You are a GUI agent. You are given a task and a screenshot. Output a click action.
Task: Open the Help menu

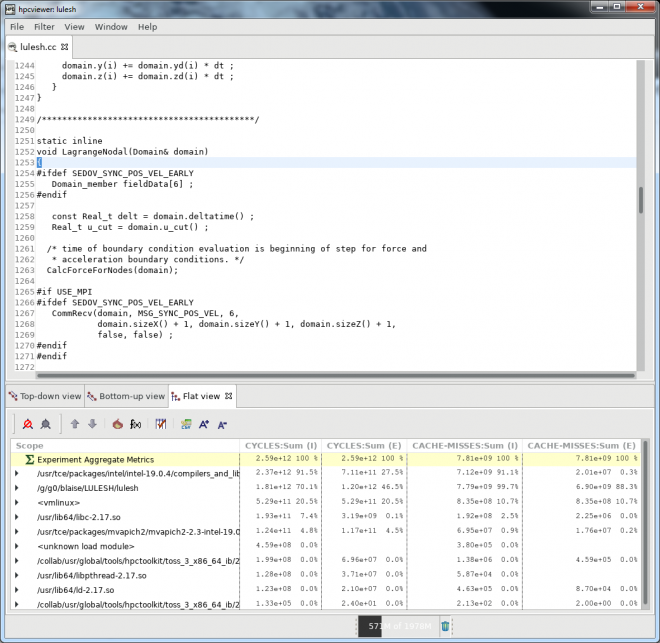click(x=148, y=27)
